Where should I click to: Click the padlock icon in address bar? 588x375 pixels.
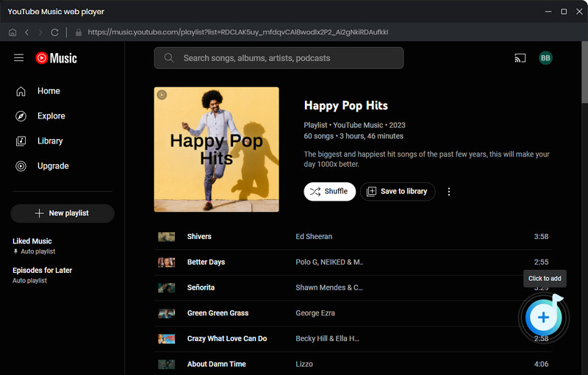click(79, 32)
